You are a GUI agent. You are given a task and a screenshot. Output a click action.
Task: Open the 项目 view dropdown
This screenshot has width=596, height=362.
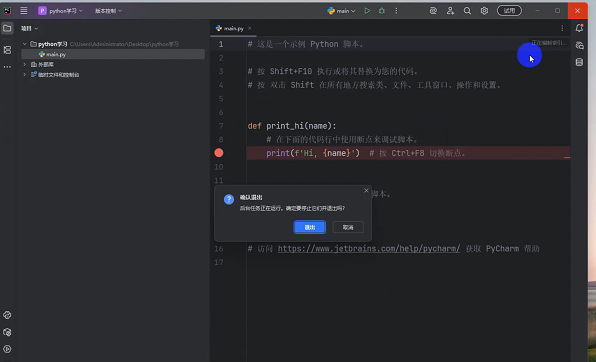[29, 28]
